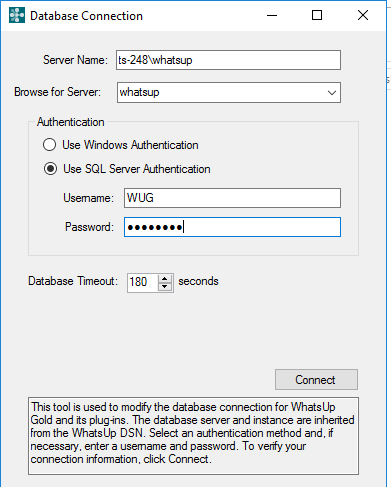Screen dimensions: 391x487
Task: Increase Database Timeout with up arrow
Action: click(165, 279)
